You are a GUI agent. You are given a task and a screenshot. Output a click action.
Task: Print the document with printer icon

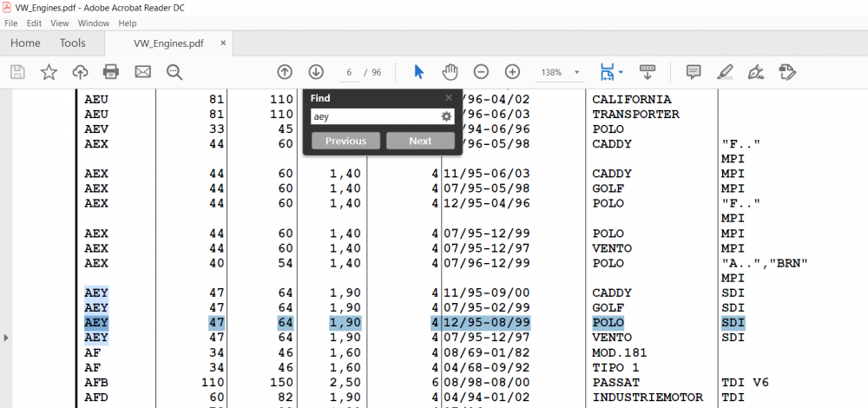click(111, 72)
